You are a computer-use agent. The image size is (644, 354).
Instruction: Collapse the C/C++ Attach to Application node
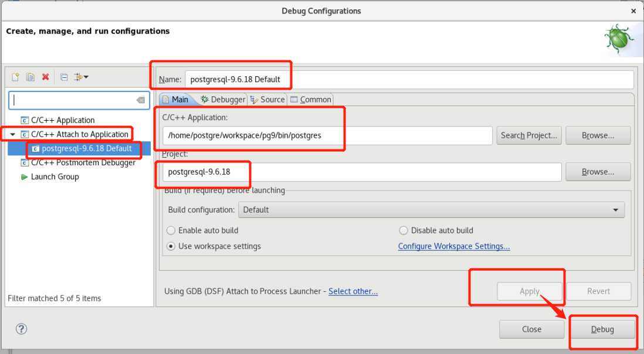coord(13,134)
